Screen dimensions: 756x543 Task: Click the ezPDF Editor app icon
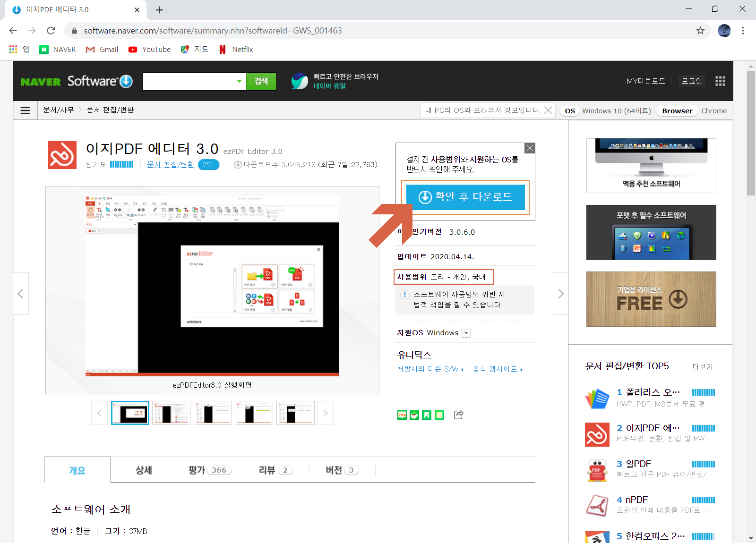pyautogui.click(x=62, y=155)
